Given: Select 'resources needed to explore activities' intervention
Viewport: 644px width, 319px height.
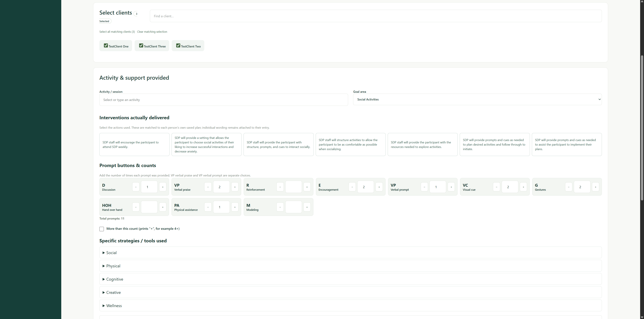Looking at the screenshot, I should click(x=422, y=144).
